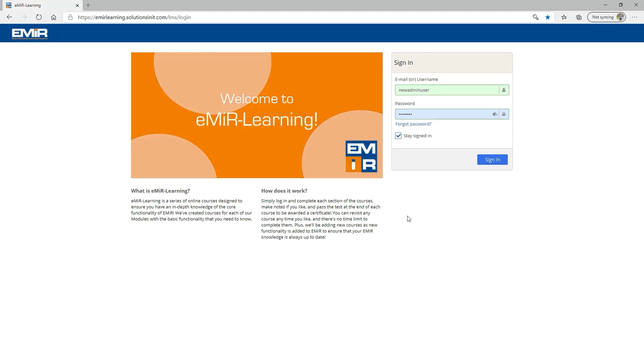Click the 'Sign In' panel heading

(404, 63)
